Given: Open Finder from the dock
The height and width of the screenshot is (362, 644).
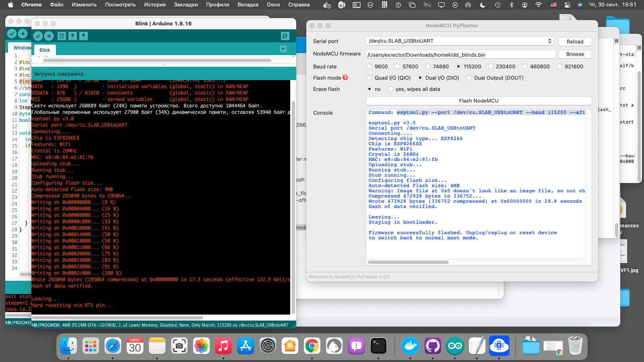Looking at the screenshot, I should 68,346.
